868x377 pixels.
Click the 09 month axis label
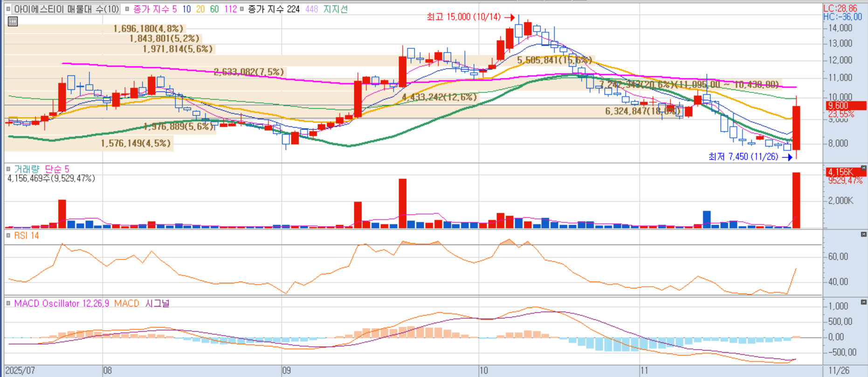coord(286,370)
